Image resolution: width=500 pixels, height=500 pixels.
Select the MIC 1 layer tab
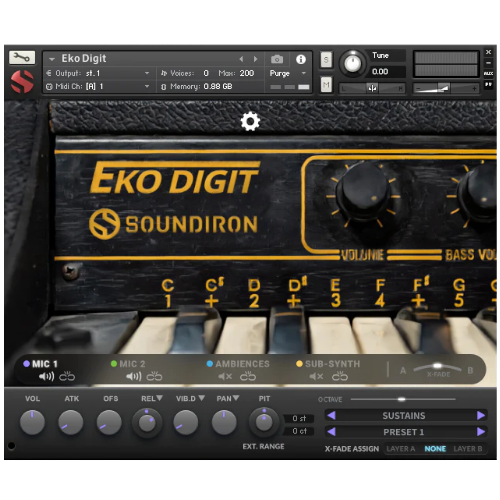(x=40, y=364)
